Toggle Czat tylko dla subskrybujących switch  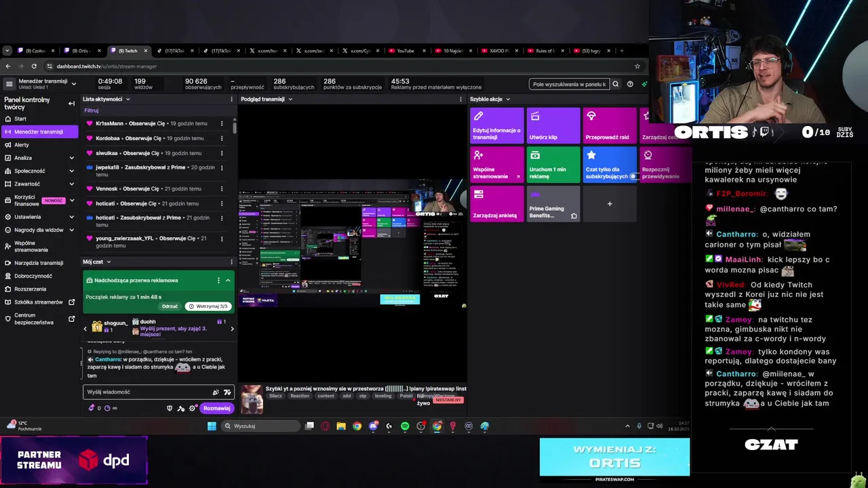[x=633, y=176]
